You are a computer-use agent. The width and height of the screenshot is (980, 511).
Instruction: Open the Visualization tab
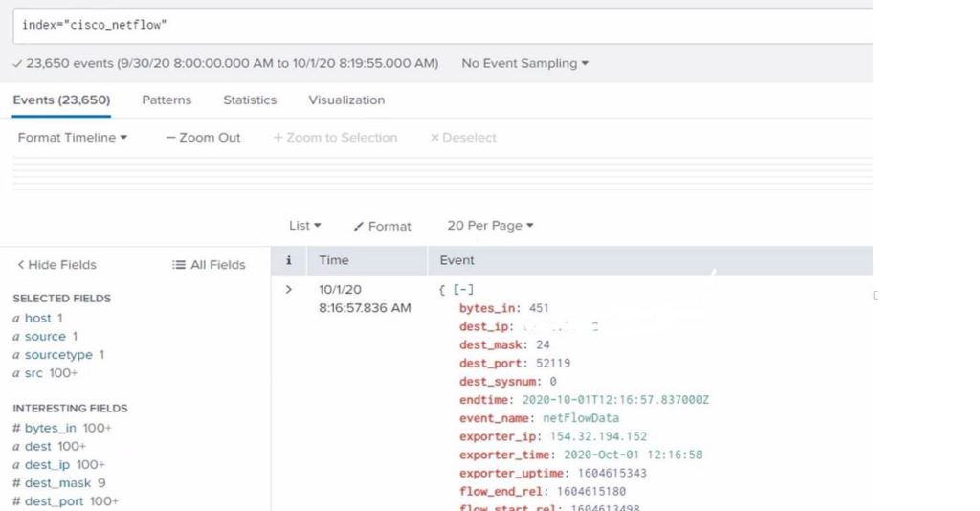(x=346, y=100)
